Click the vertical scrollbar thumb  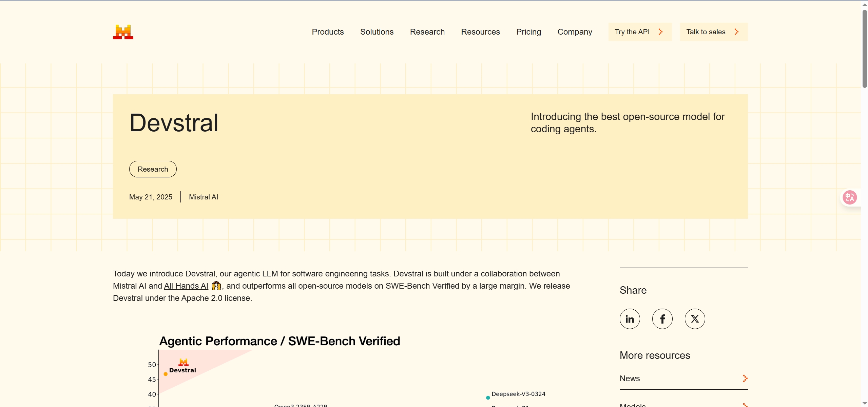865,49
